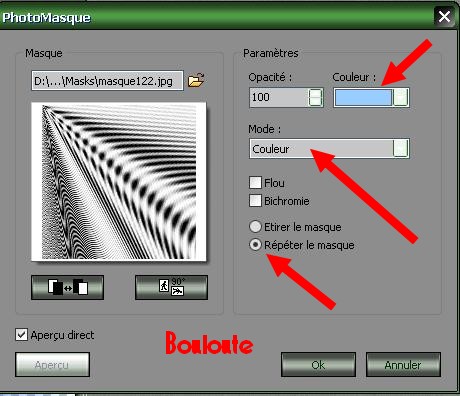Select the Répéter le masque option
The width and height of the screenshot is (460, 396).
coord(255,245)
